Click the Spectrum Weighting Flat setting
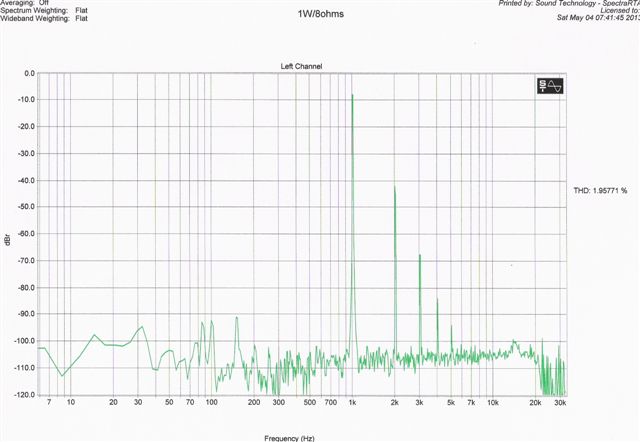Screen dimensions: 640x442 coord(44,11)
